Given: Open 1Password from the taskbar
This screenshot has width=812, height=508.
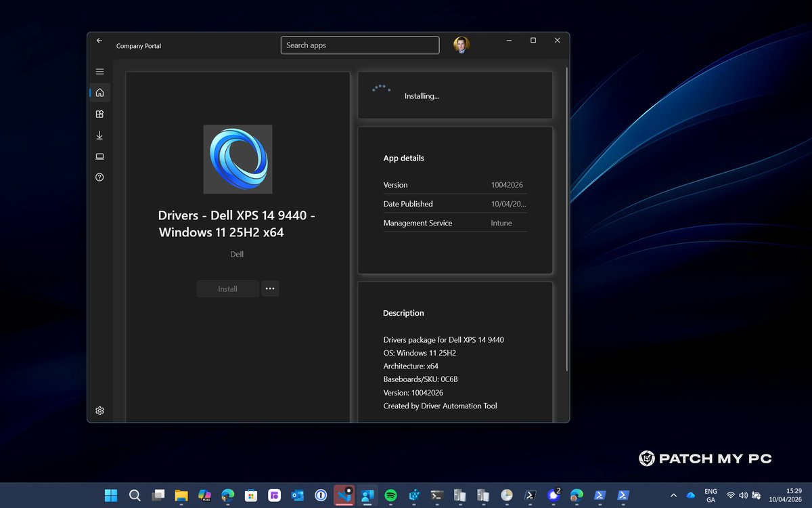Looking at the screenshot, I should [321, 495].
